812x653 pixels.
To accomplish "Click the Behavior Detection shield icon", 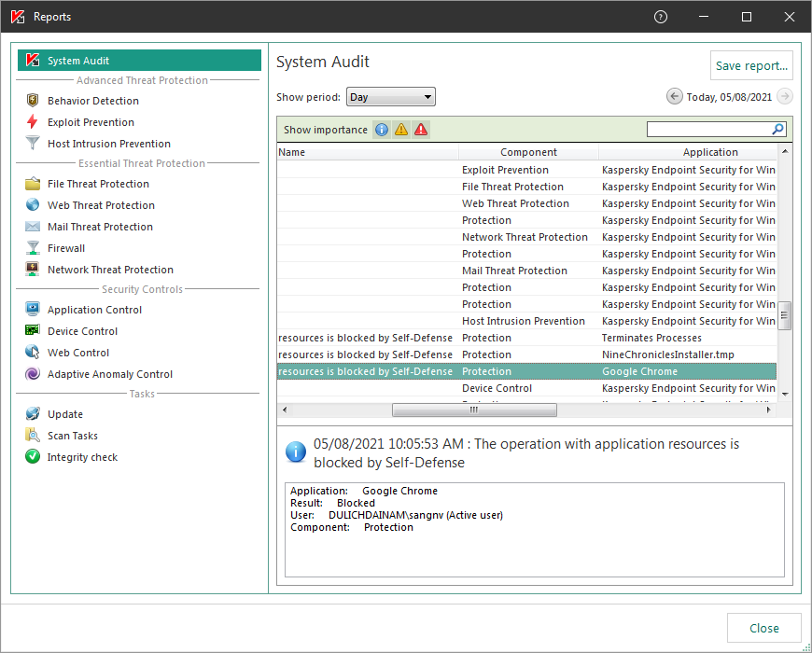I will 33,101.
